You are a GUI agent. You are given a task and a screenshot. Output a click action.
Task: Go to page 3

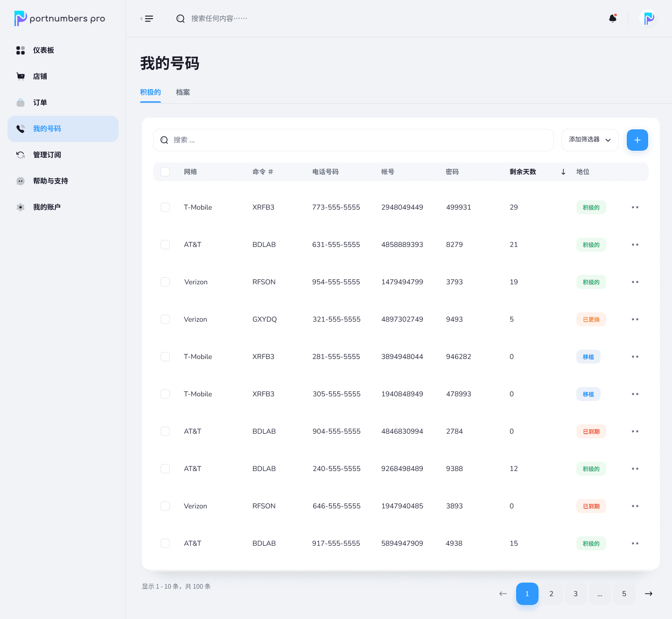(576, 594)
